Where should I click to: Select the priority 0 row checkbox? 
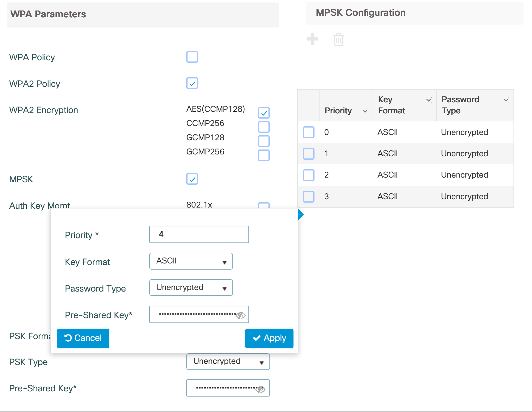point(308,132)
